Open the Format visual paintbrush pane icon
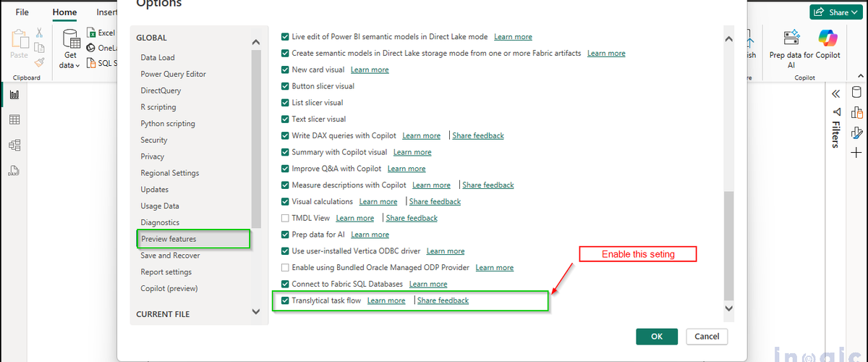Viewport: 868px width, 362px height. (857, 132)
